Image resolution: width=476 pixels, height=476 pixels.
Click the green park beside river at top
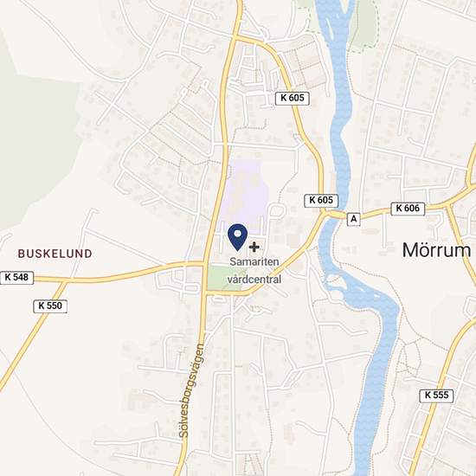click(x=363, y=24)
